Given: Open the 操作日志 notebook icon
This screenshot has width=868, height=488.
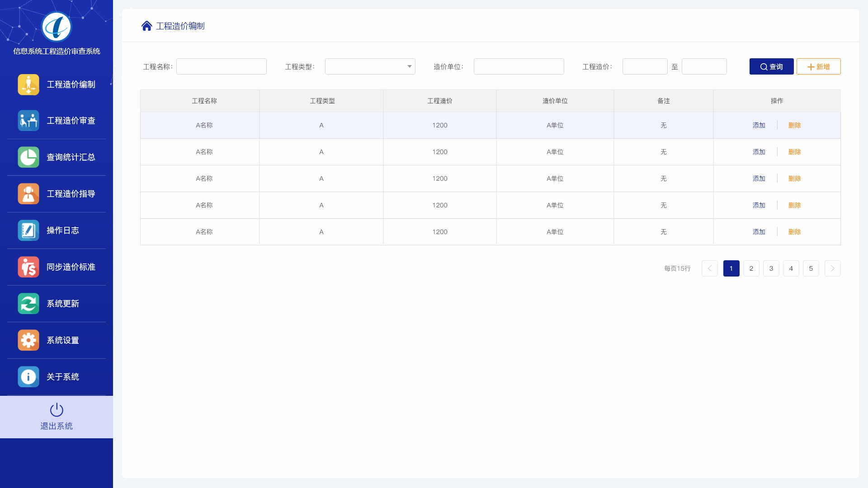Looking at the screenshot, I should 28,230.
